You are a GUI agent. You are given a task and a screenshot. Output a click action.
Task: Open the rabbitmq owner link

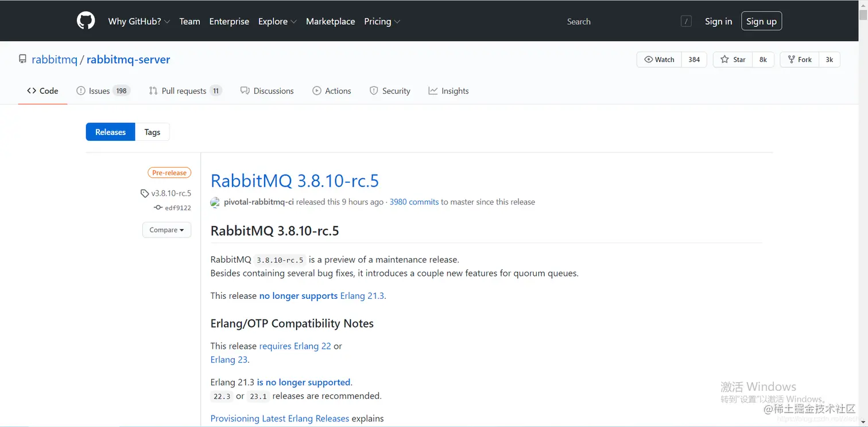click(x=55, y=59)
